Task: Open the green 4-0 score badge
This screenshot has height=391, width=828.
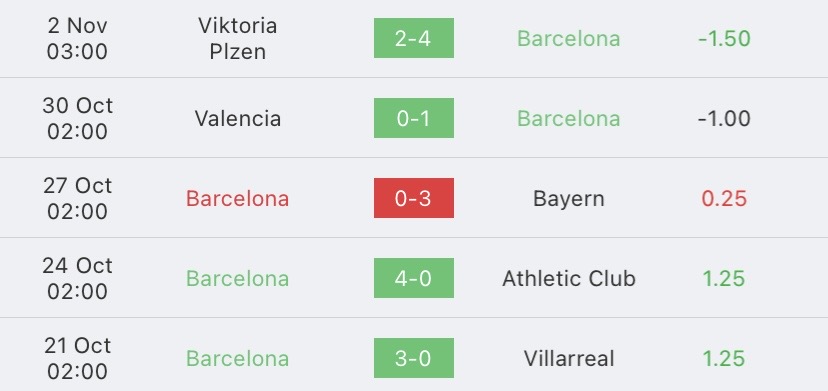Action: [413, 278]
